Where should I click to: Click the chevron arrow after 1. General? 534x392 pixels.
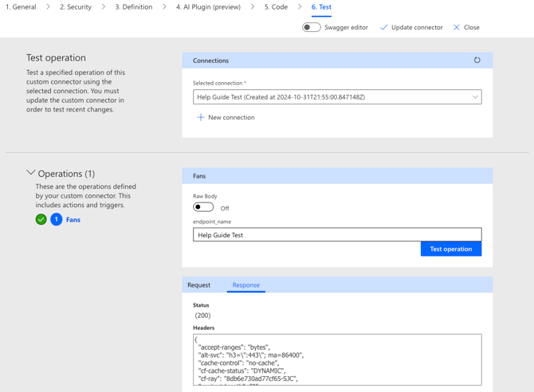(48, 7)
